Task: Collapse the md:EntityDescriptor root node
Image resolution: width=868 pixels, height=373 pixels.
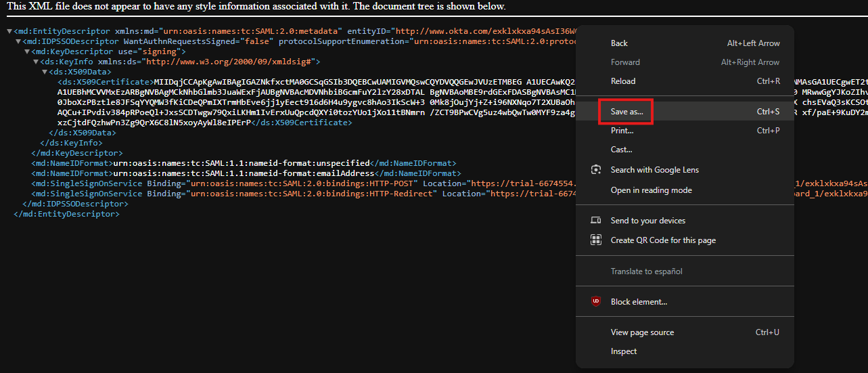Action: [9, 32]
